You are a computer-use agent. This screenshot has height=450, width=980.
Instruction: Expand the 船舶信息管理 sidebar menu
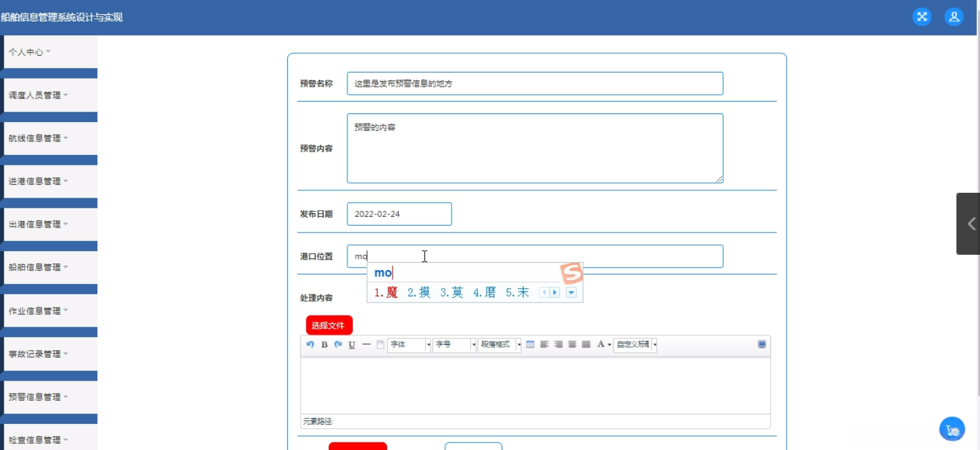(x=51, y=267)
